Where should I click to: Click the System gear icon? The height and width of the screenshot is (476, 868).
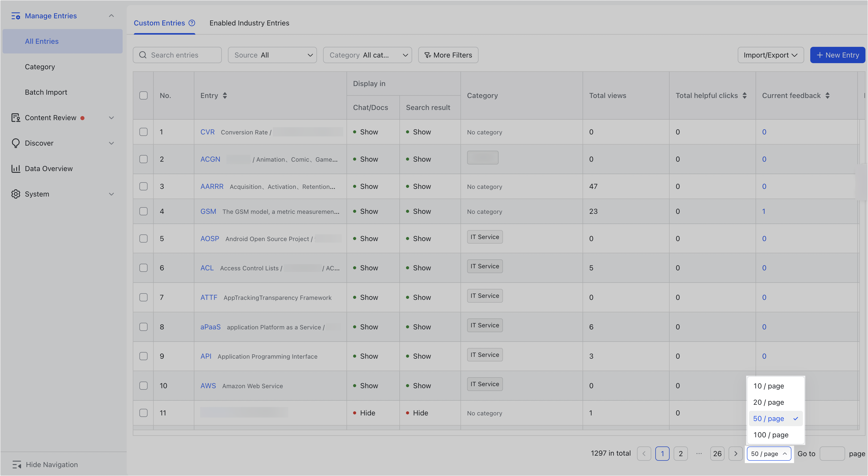coord(16,194)
